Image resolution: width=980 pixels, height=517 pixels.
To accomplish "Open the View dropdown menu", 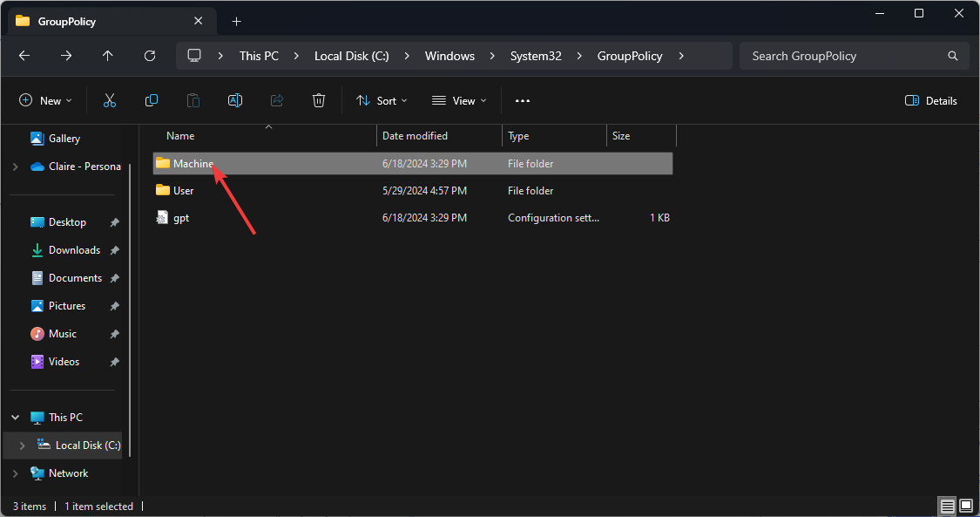I will [459, 101].
